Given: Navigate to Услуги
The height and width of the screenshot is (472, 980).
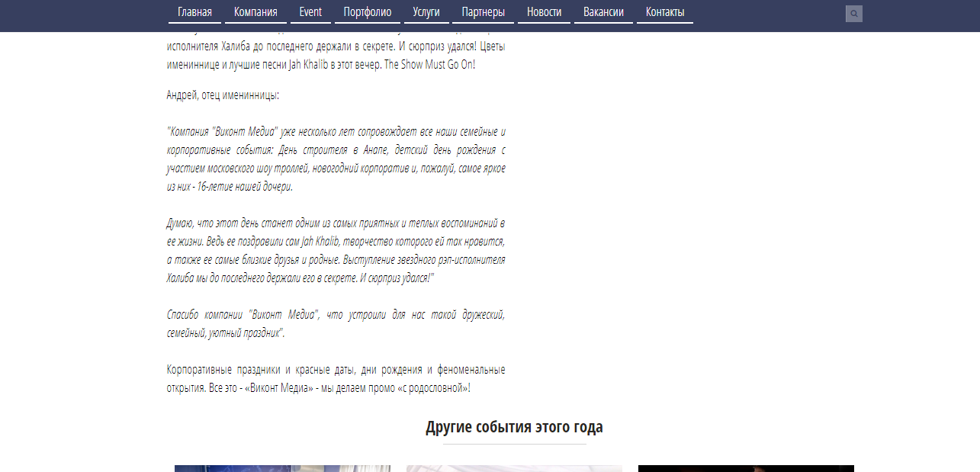Looking at the screenshot, I should [x=426, y=12].
